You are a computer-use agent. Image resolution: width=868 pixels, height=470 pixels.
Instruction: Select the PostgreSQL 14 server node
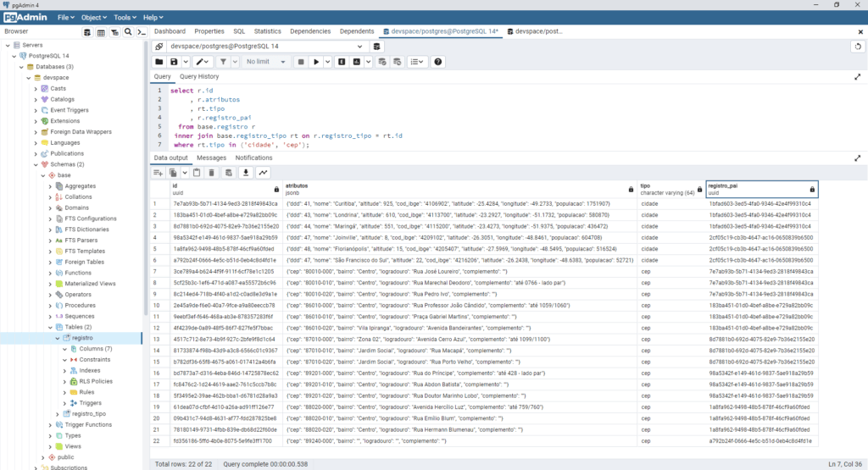48,56
